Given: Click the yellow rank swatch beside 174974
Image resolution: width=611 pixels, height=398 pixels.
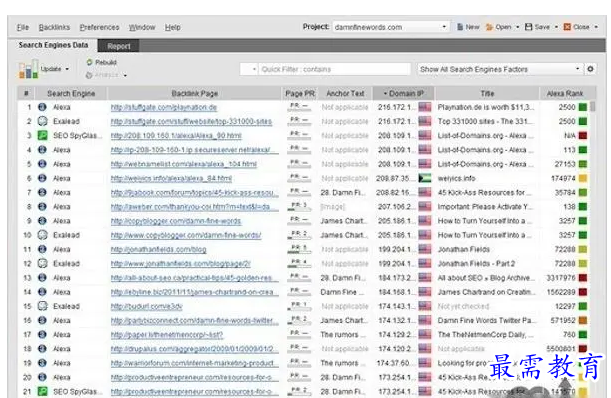Looking at the screenshot, I should point(583,179).
